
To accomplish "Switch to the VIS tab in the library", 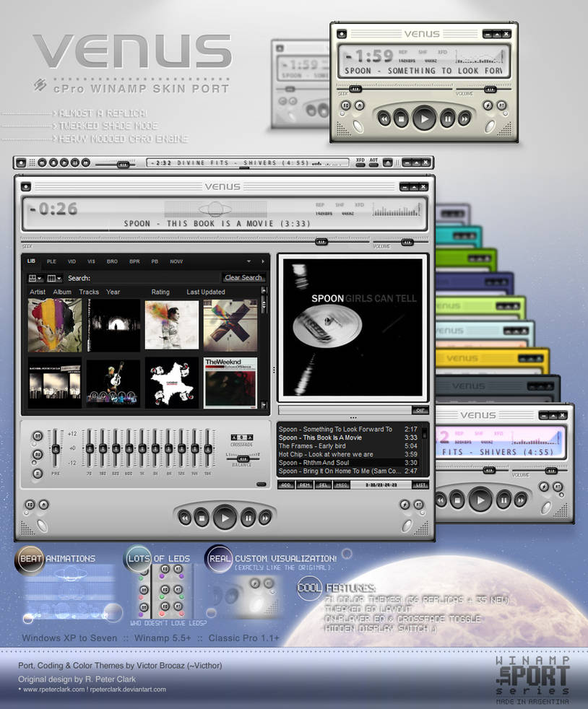I will 90,261.
